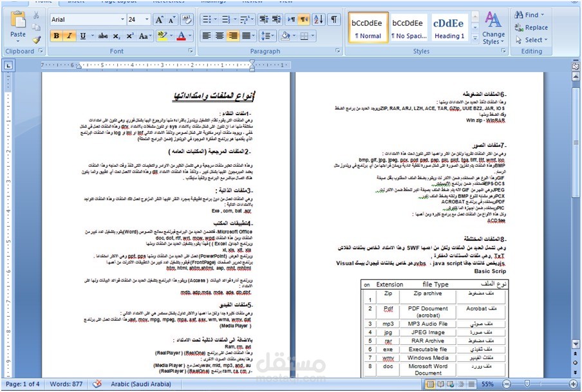Click the Replace button

[x=531, y=28]
